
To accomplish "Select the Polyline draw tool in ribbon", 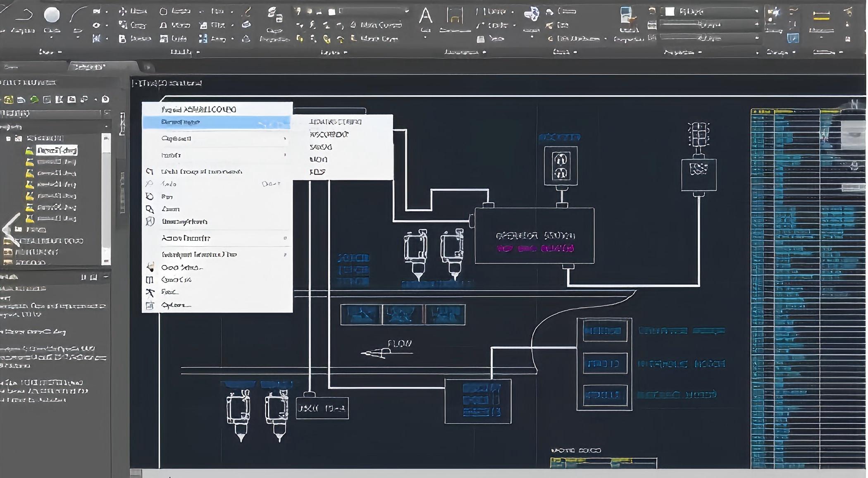I will pyautogui.click(x=24, y=15).
